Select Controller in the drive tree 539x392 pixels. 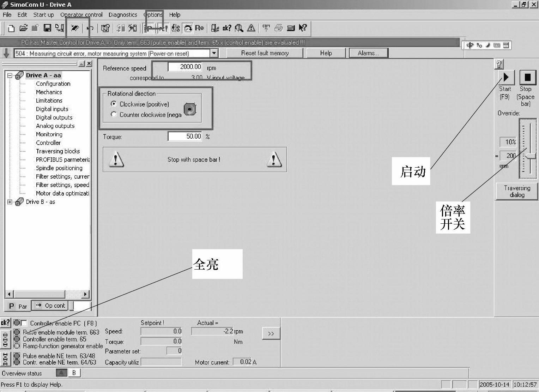click(48, 143)
